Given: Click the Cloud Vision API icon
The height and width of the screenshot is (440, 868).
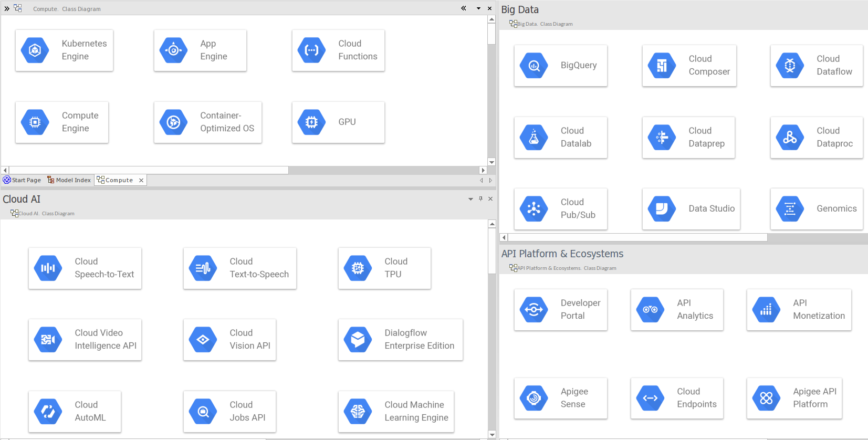Looking at the screenshot, I should 203,340.
